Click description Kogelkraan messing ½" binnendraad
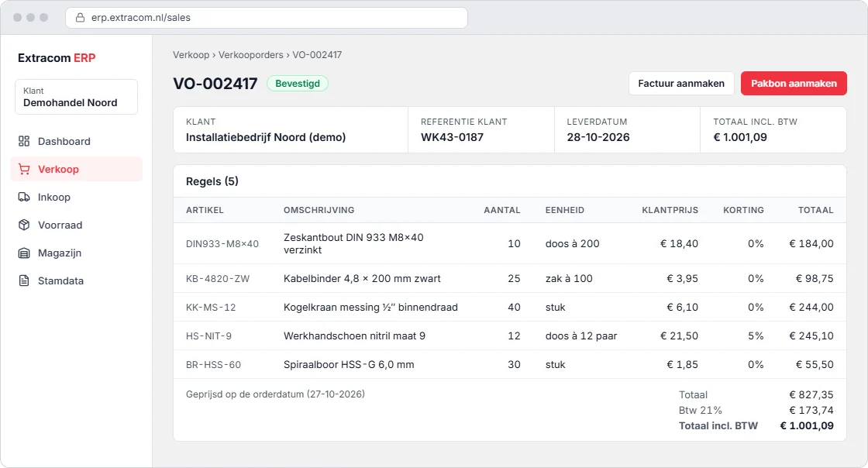This screenshot has width=868, height=468. tap(371, 308)
